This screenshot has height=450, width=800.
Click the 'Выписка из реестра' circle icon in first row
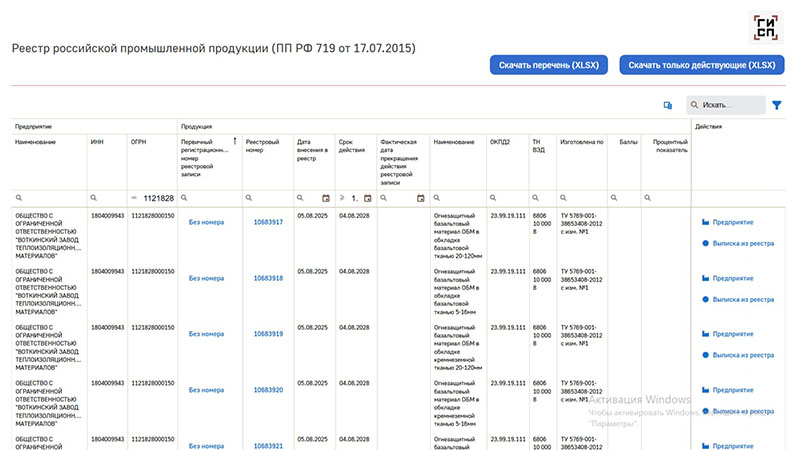tap(705, 242)
